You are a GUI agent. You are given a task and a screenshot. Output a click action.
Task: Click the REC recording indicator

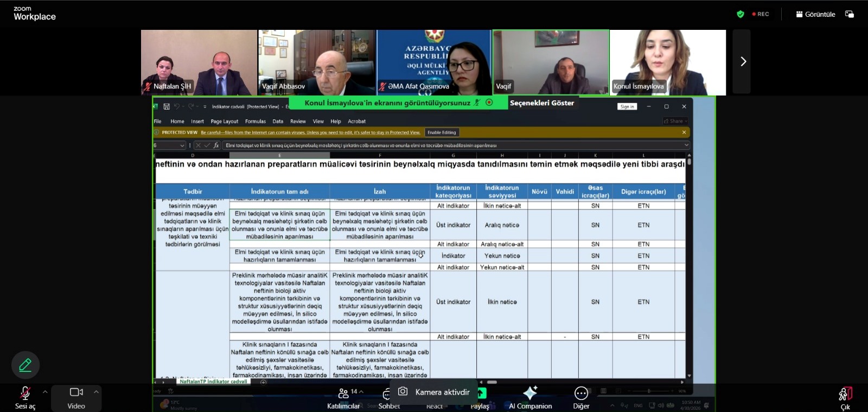761,14
